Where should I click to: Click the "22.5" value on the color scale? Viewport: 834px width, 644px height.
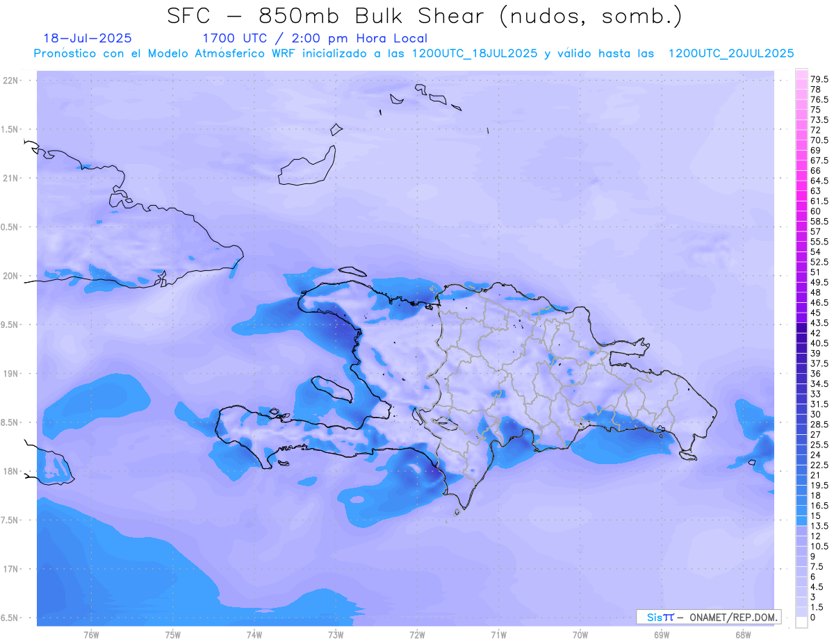point(819,465)
